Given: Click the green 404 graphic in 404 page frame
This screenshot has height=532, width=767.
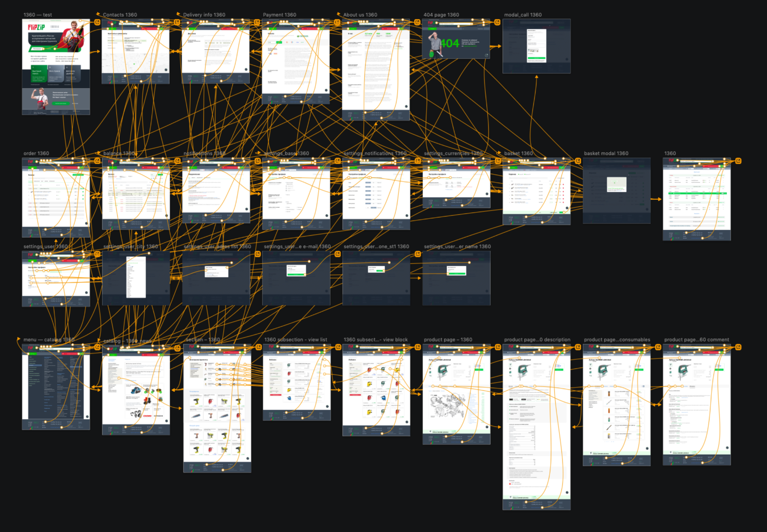Looking at the screenshot, I should pyautogui.click(x=450, y=44).
